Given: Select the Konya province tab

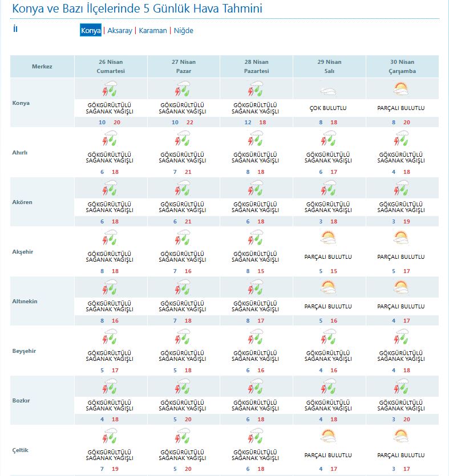Looking at the screenshot, I should [91, 31].
